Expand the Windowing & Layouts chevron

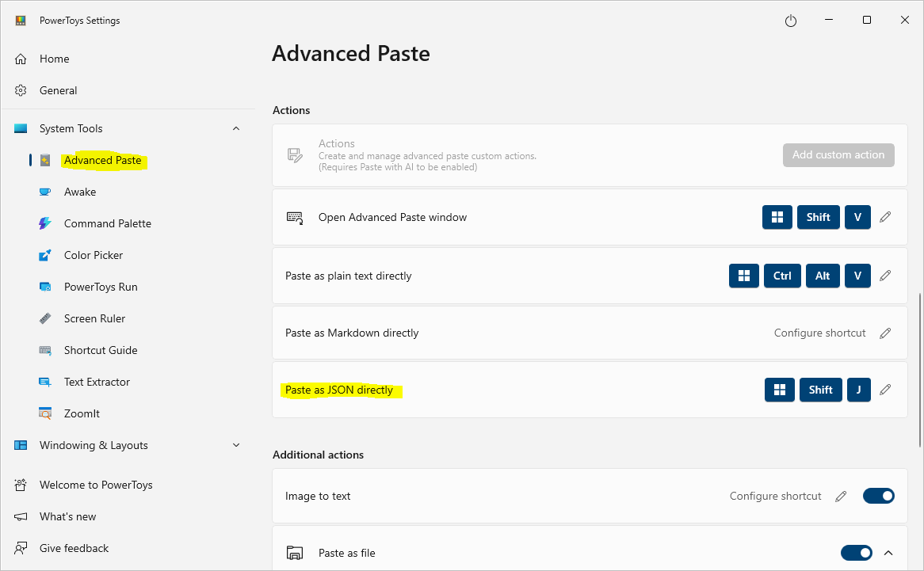pos(236,445)
